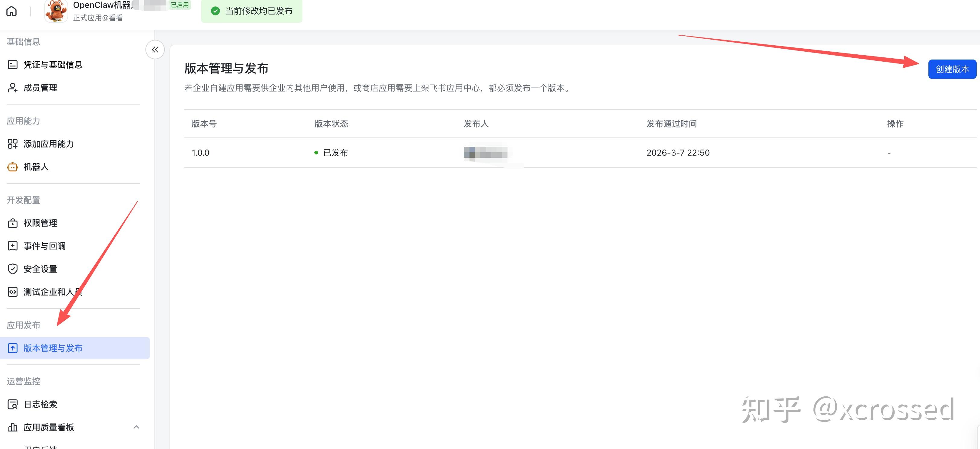Collapse the 应用质量看板 chevron
Viewport: 980px width, 449px height.
tap(136, 427)
